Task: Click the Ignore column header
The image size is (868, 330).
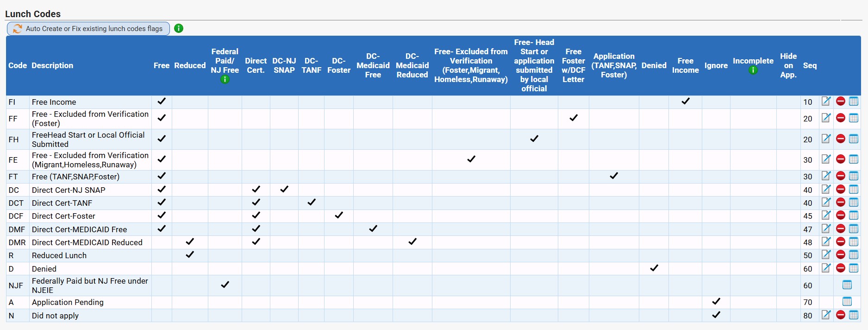Action: pos(716,65)
